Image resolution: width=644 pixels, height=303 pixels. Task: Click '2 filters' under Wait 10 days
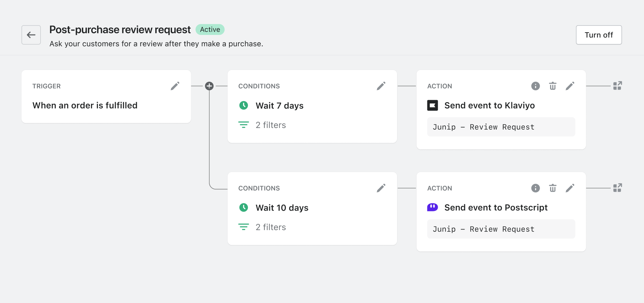click(x=271, y=227)
